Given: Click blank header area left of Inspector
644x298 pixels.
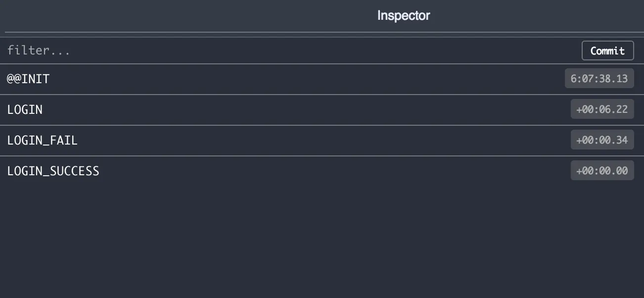Looking at the screenshot, I should 148,15.
